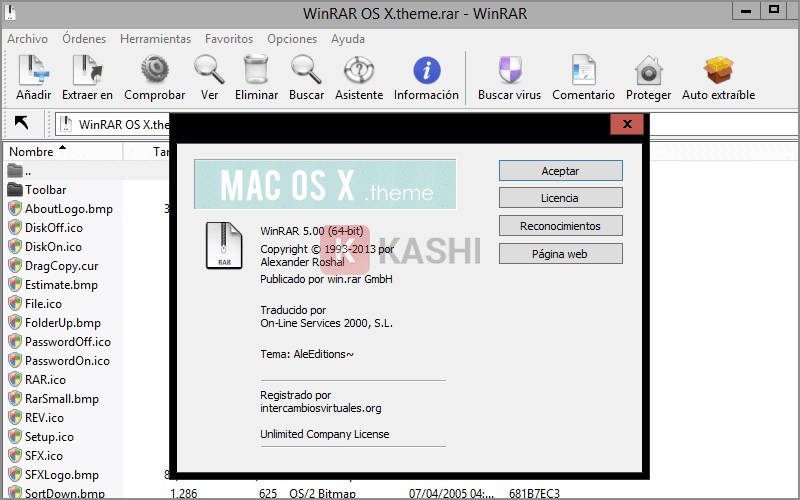
Task: Click the RAR file icon in about dialog
Action: pos(224,245)
